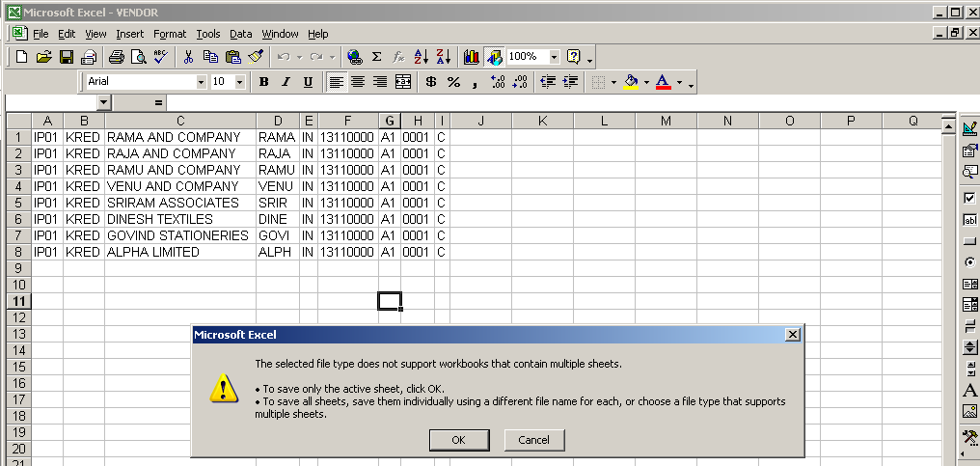This screenshot has height=466, width=980.
Task: Open the Name Box dropdown arrow
Action: click(103, 102)
